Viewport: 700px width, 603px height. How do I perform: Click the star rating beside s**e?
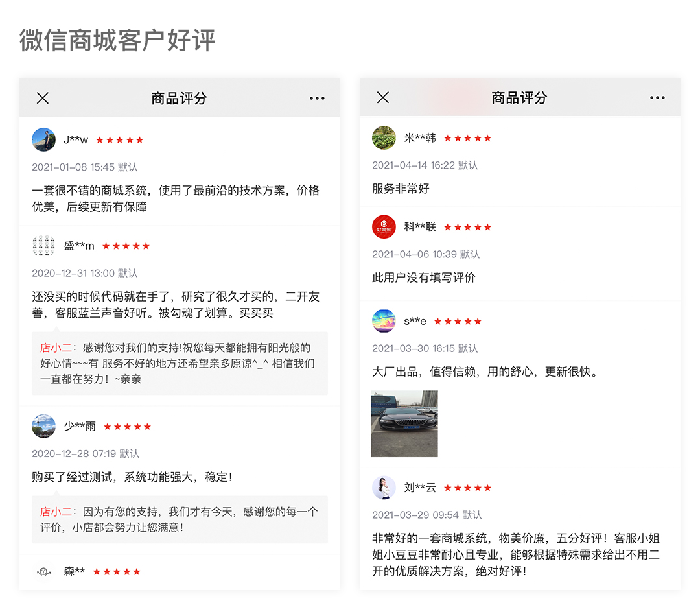[x=458, y=322]
